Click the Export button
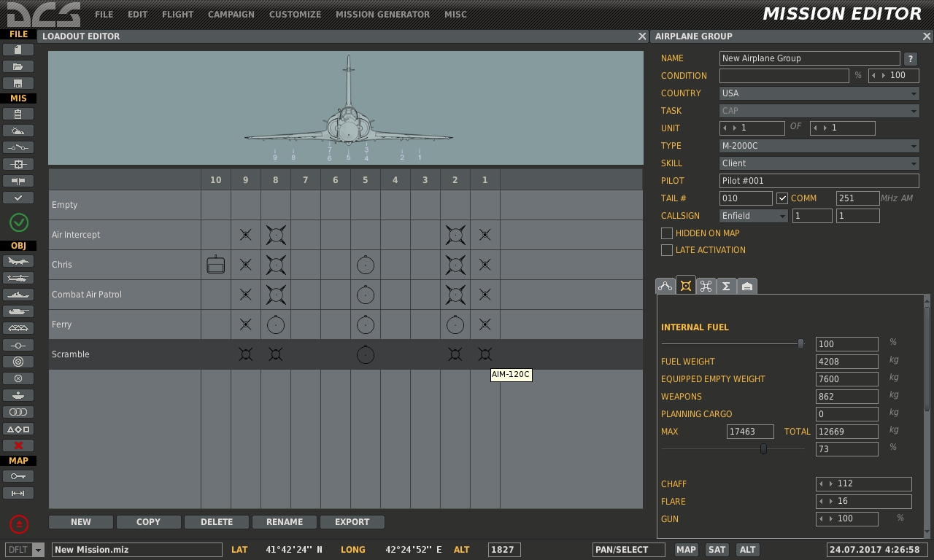 click(x=352, y=522)
